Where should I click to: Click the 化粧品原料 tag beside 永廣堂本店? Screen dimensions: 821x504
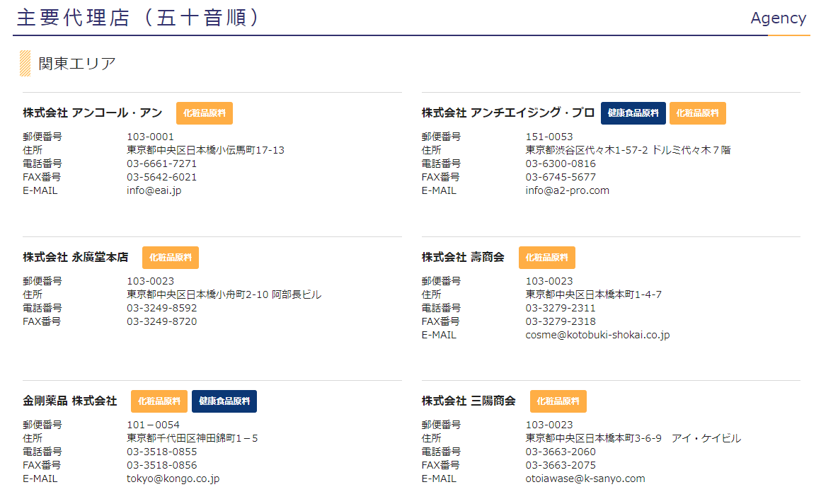coord(170,258)
